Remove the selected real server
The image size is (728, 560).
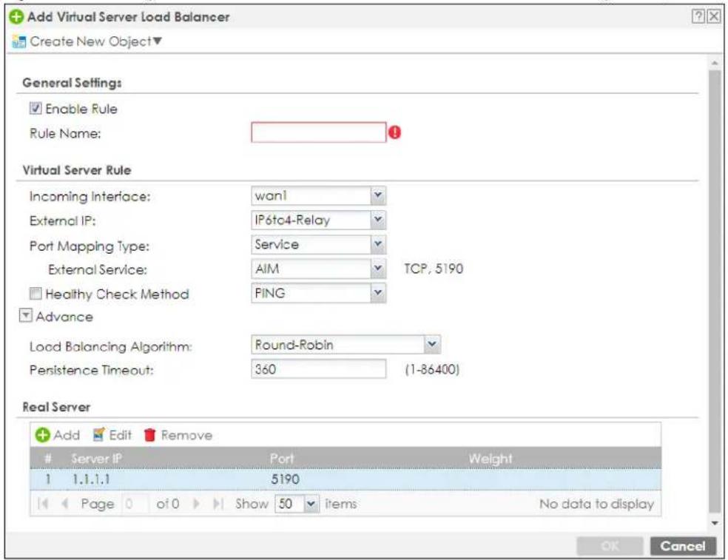pyautogui.click(x=178, y=435)
